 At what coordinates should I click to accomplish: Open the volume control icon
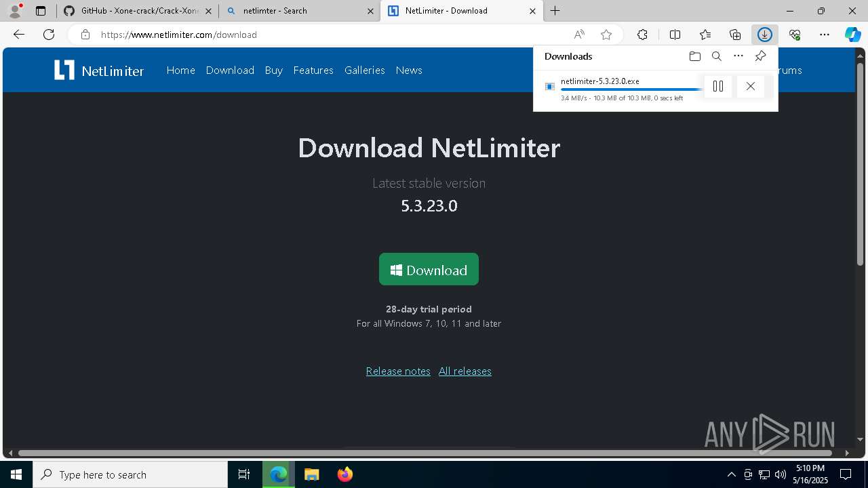click(x=781, y=474)
